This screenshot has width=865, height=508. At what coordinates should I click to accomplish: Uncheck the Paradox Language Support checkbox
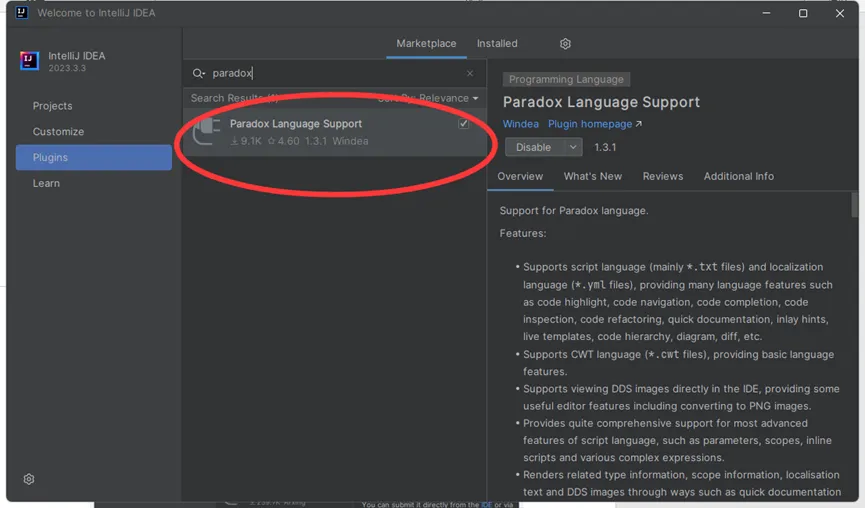(463, 124)
